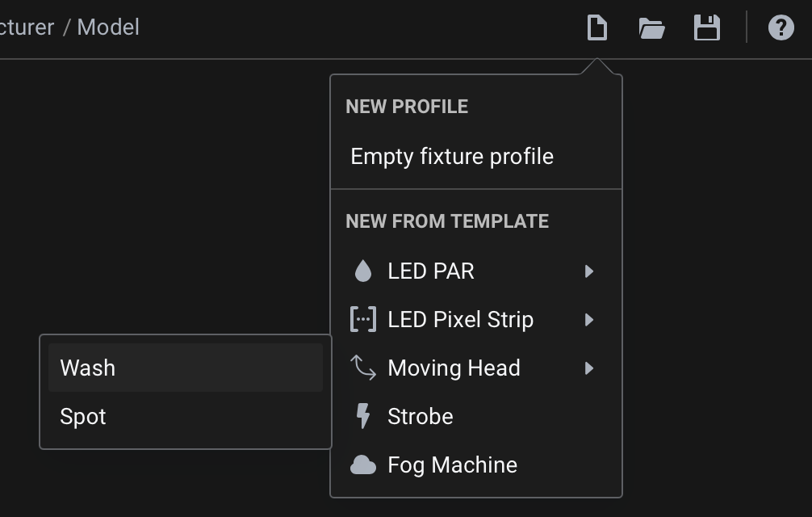Select the Strobe template entry
The image size is (812, 517).
pyautogui.click(x=476, y=416)
